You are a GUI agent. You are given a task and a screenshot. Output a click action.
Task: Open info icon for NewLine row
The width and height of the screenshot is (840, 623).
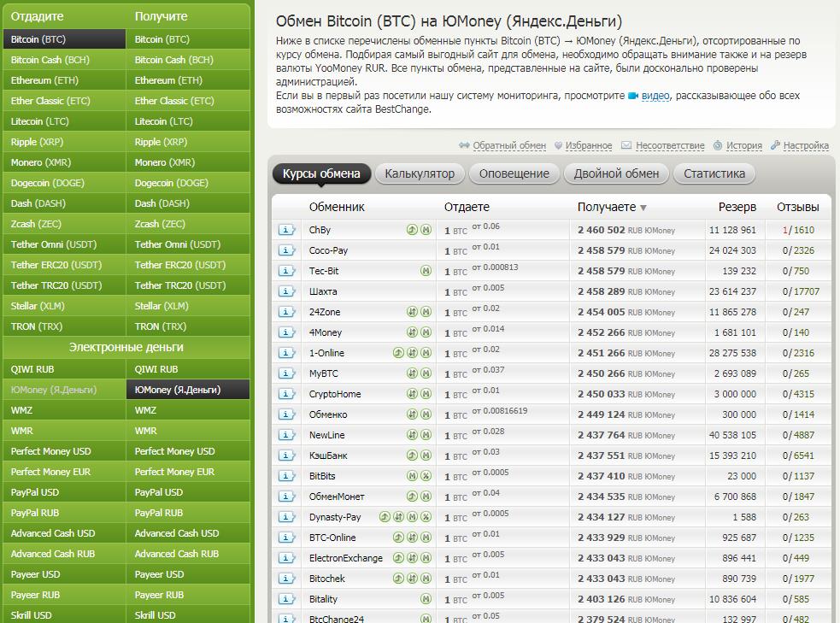286,435
